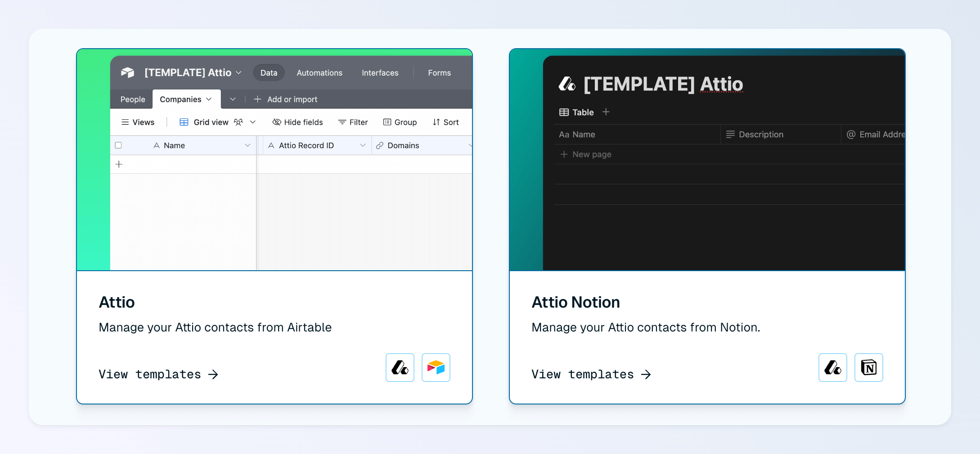
Task: Open the Sort option
Action: [x=445, y=122]
